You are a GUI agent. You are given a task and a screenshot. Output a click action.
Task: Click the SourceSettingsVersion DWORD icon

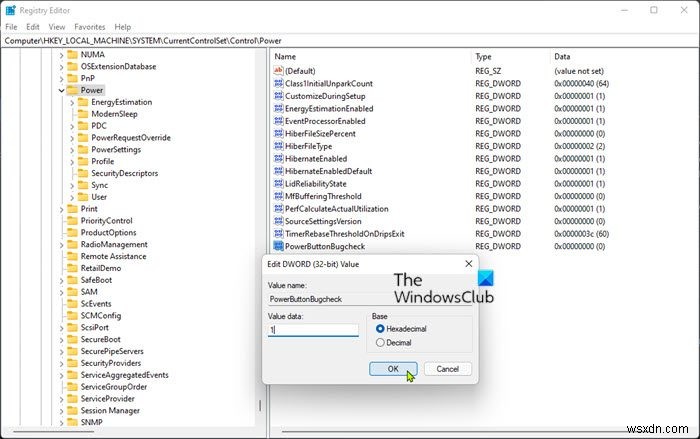point(278,221)
